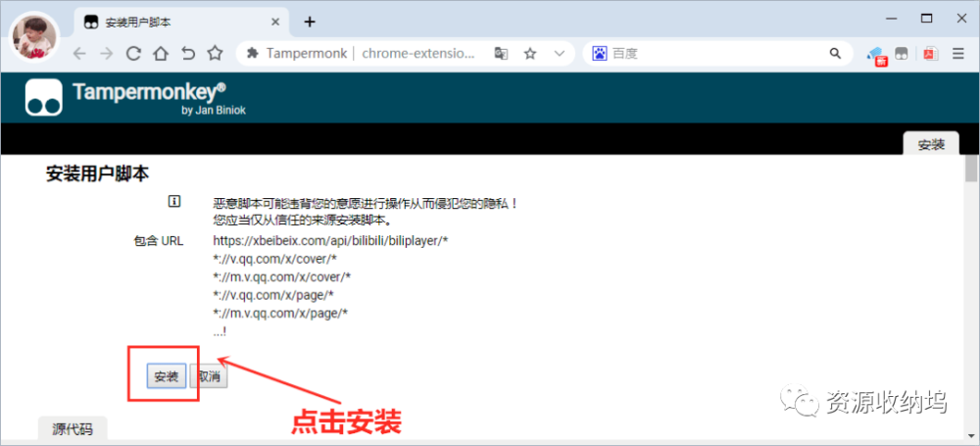Screen dimensions: 980x446
Task: Click the forward navigation arrow
Action: click(x=106, y=54)
